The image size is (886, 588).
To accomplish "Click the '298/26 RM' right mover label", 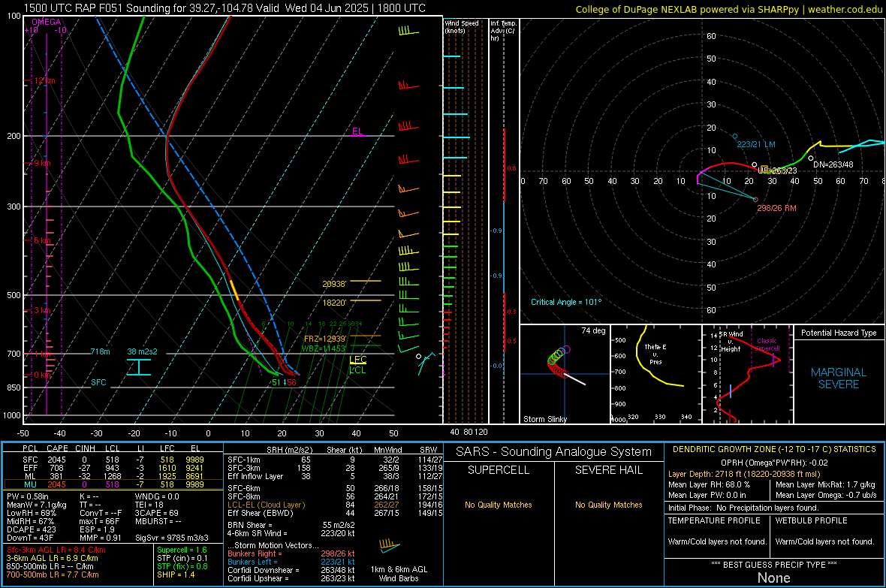I will tap(776, 208).
